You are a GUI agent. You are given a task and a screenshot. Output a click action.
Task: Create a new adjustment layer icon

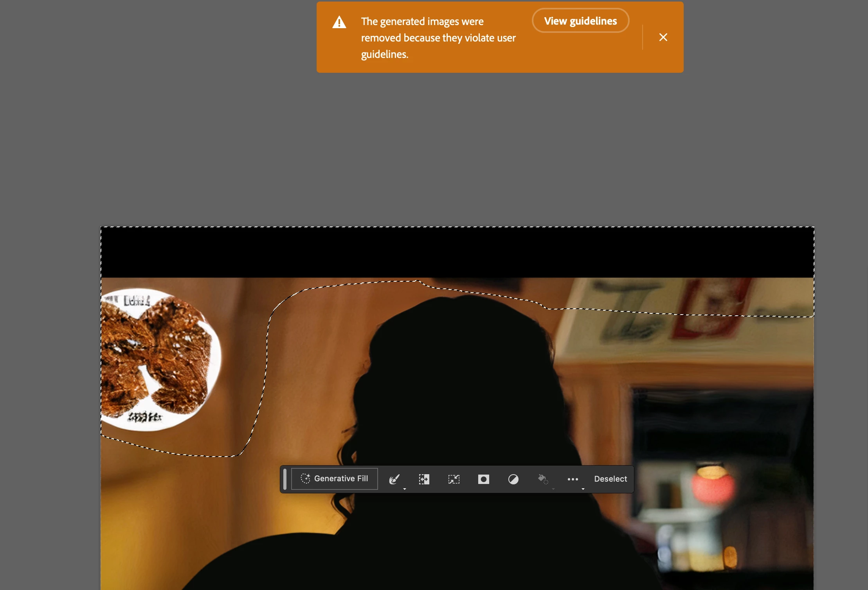click(513, 479)
